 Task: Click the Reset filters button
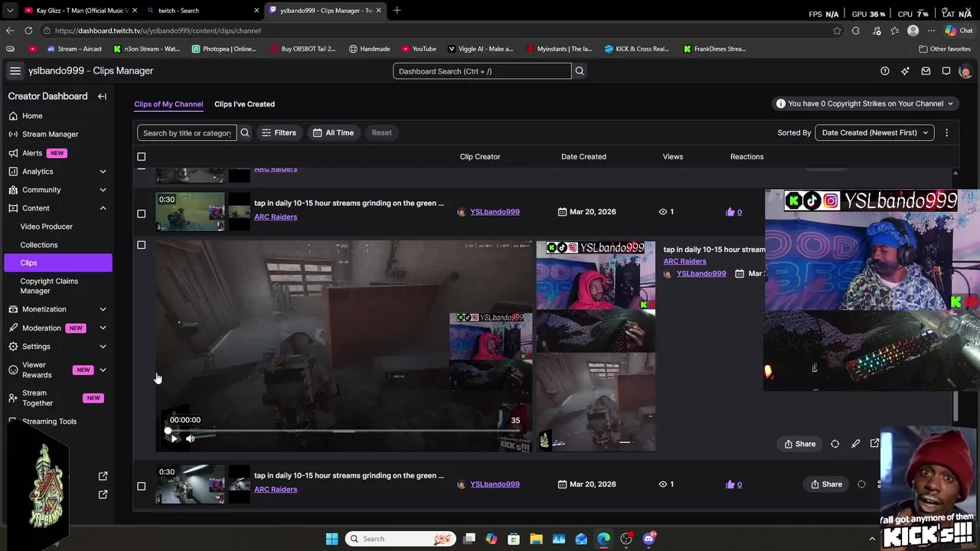pyautogui.click(x=381, y=132)
